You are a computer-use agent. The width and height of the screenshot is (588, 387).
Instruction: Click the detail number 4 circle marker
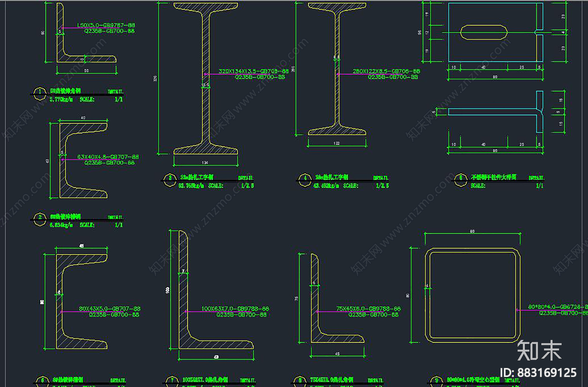coord(305,180)
